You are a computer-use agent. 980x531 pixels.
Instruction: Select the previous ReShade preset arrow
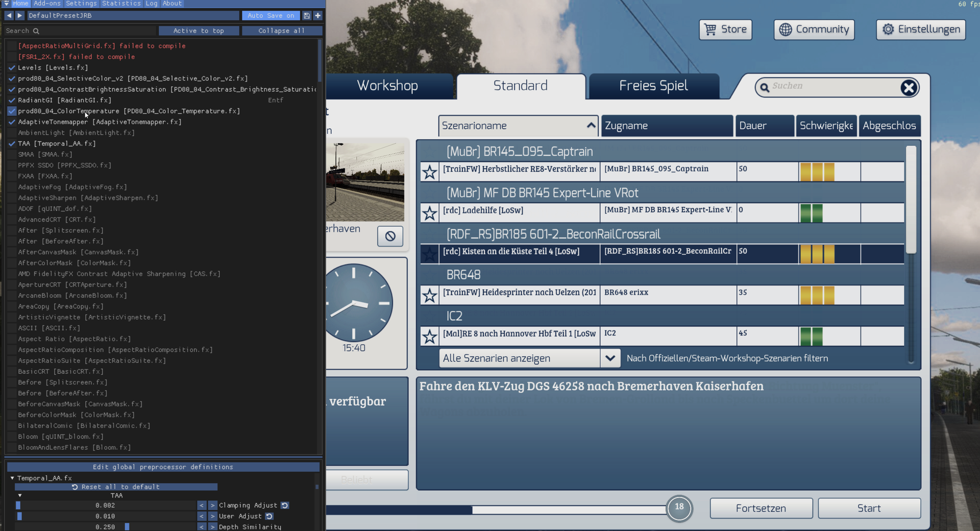9,16
